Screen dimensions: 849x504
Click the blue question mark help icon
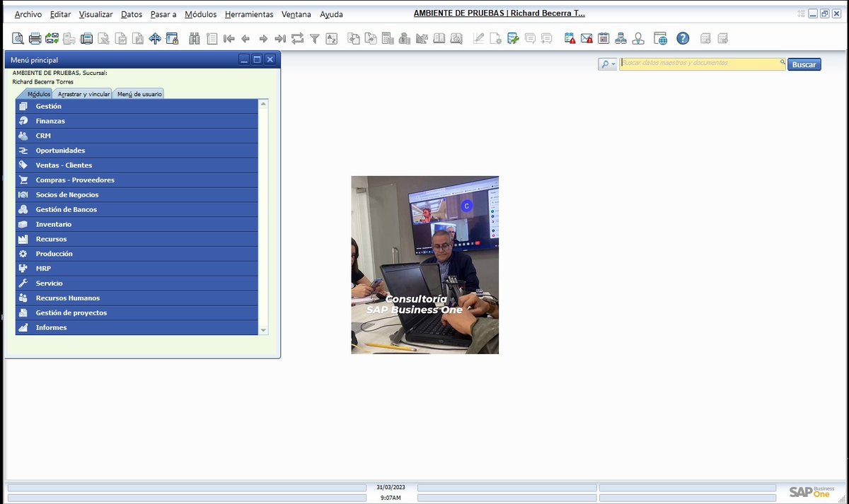tap(683, 38)
